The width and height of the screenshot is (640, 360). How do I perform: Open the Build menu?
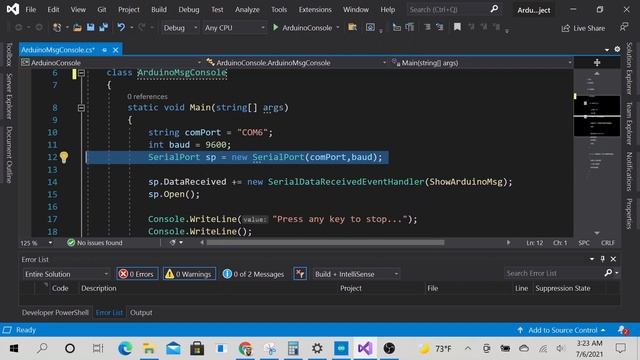158,9
